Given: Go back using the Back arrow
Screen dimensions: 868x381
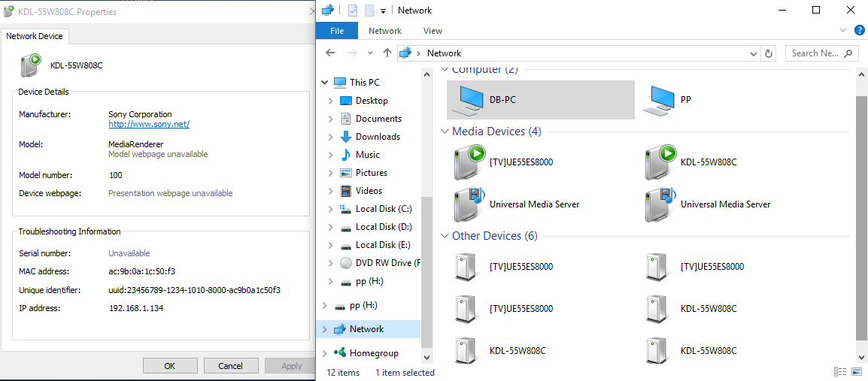Looking at the screenshot, I should (x=330, y=53).
